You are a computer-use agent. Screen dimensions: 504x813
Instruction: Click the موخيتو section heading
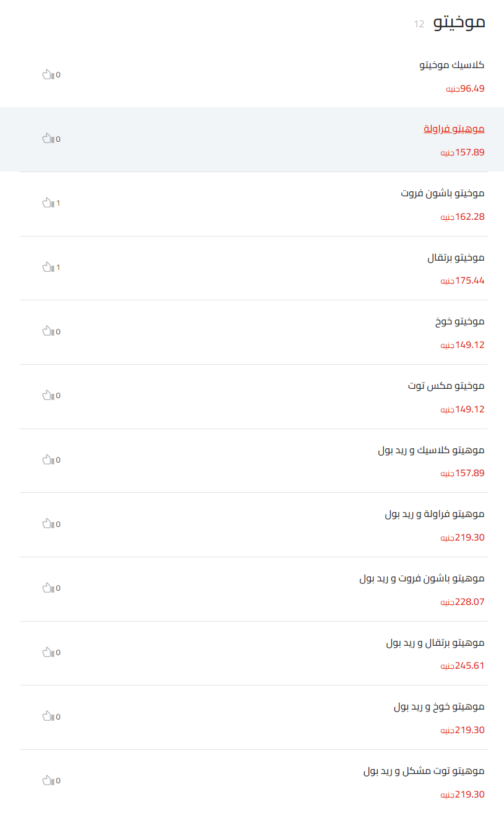click(x=459, y=23)
